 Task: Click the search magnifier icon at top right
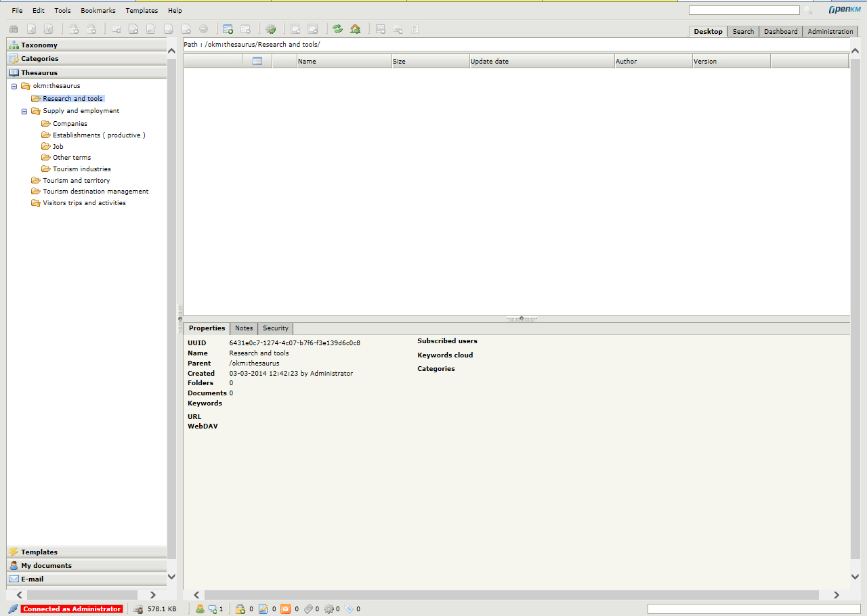click(x=808, y=11)
